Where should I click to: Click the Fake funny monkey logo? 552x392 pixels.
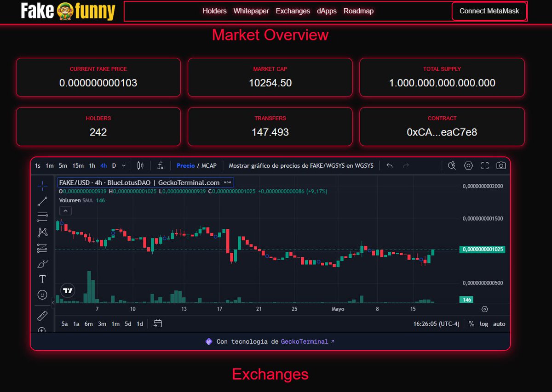coord(68,11)
